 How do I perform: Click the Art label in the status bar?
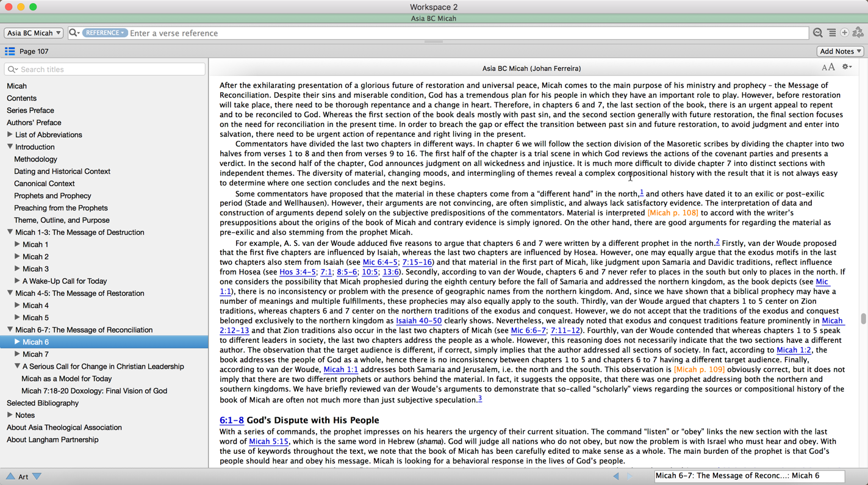(23, 477)
